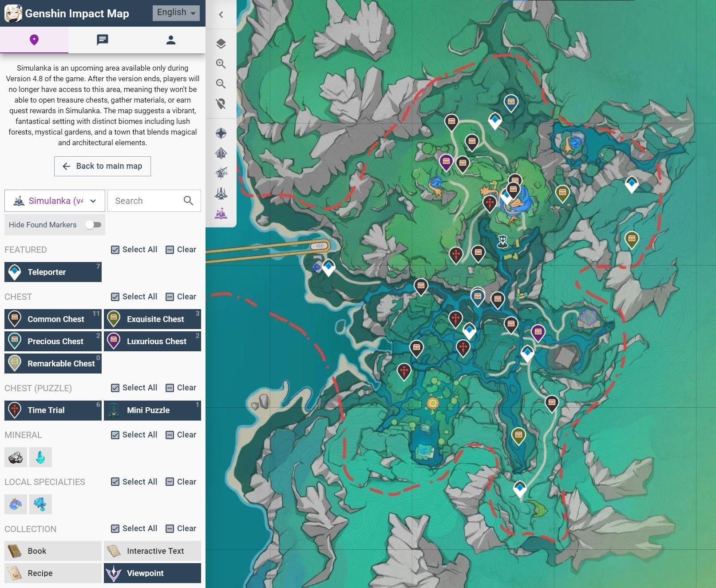Check Select All for Chest

click(x=134, y=297)
